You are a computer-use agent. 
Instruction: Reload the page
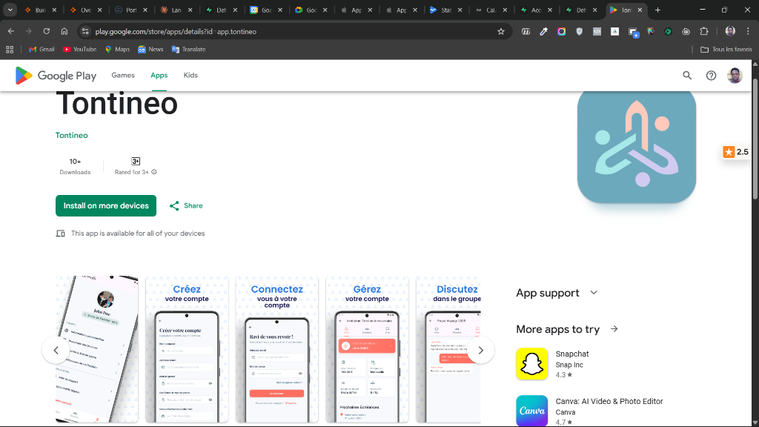[46, 31]
